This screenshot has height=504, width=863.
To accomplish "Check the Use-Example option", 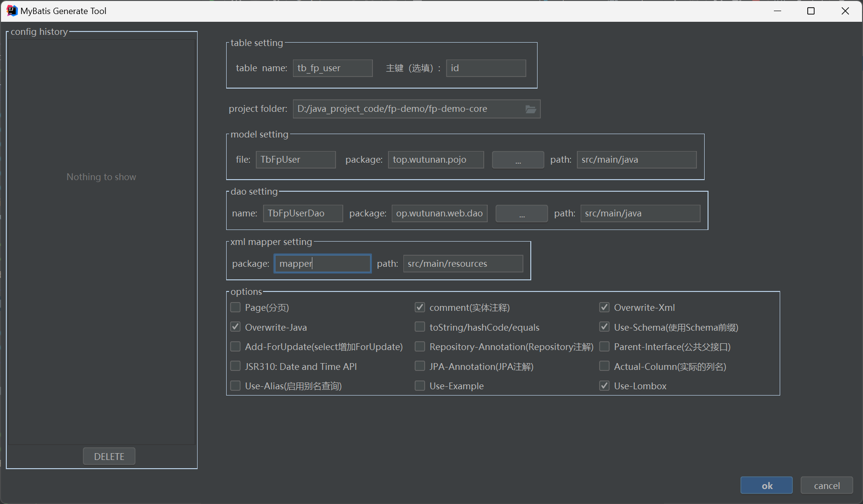I will pos(420,386).
